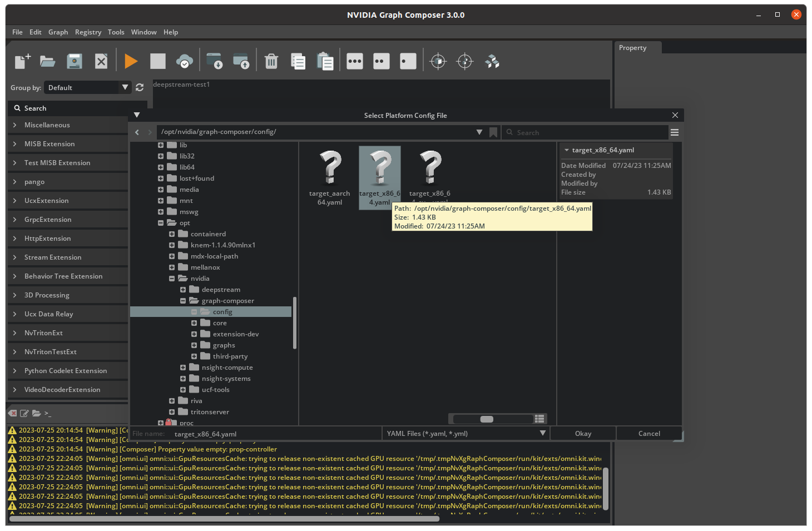Select the single-dot toolbar icon
This screenshot has width=812, height=531.
(408, 61)
